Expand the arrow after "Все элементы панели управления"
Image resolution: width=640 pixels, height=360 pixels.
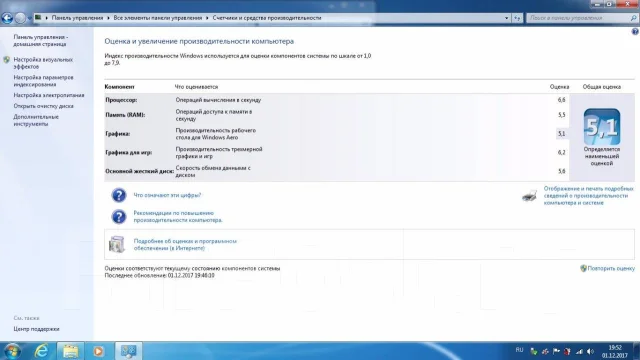[207, 18]
